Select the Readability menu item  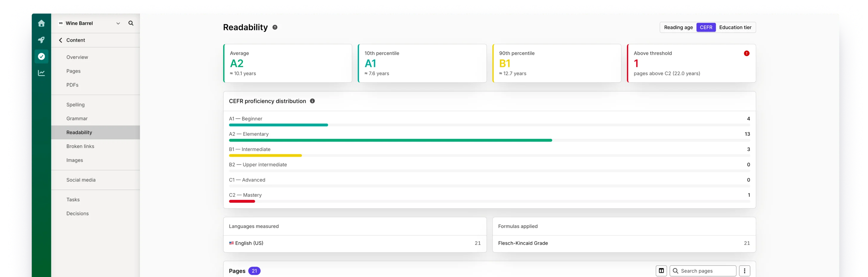95,133
